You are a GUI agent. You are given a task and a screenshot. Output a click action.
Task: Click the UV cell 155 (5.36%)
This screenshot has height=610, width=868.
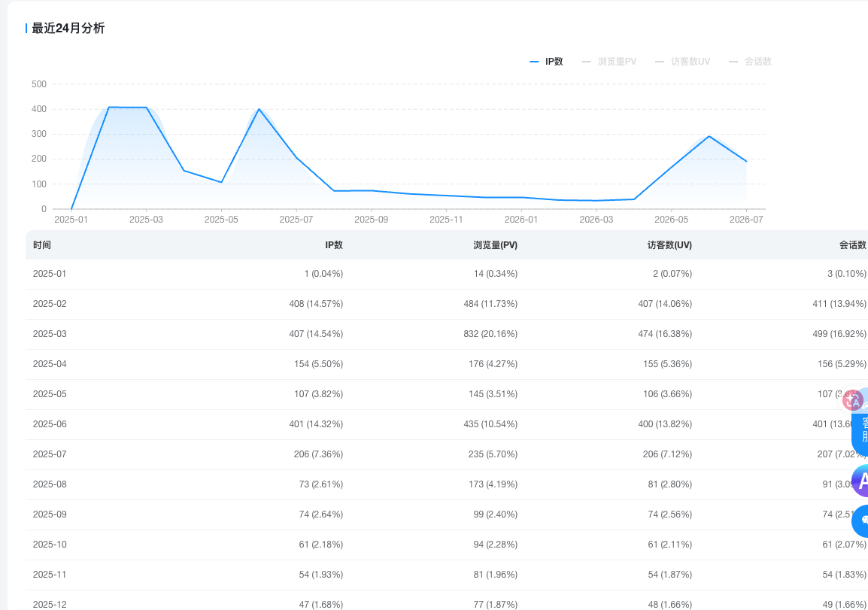coord(668,364)
